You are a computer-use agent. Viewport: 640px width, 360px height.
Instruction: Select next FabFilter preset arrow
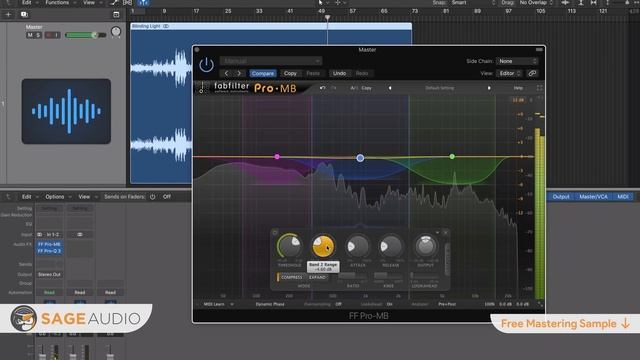[489, 88]
